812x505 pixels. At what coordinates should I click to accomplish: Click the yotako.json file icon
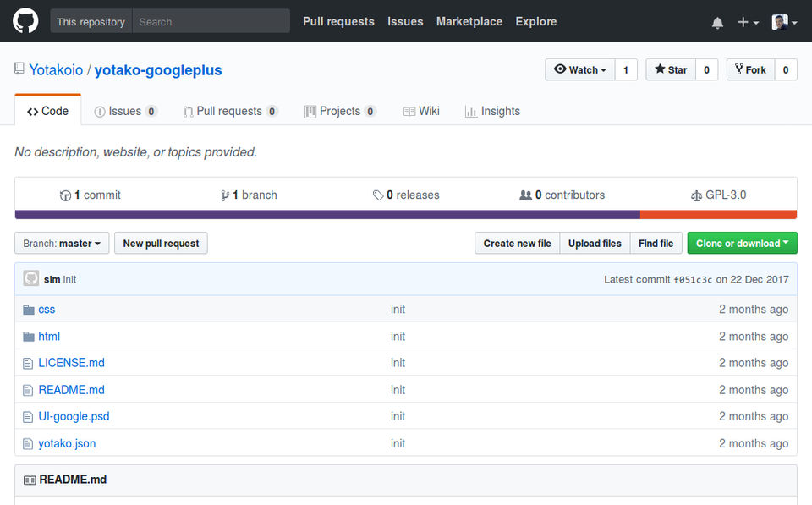29,443
